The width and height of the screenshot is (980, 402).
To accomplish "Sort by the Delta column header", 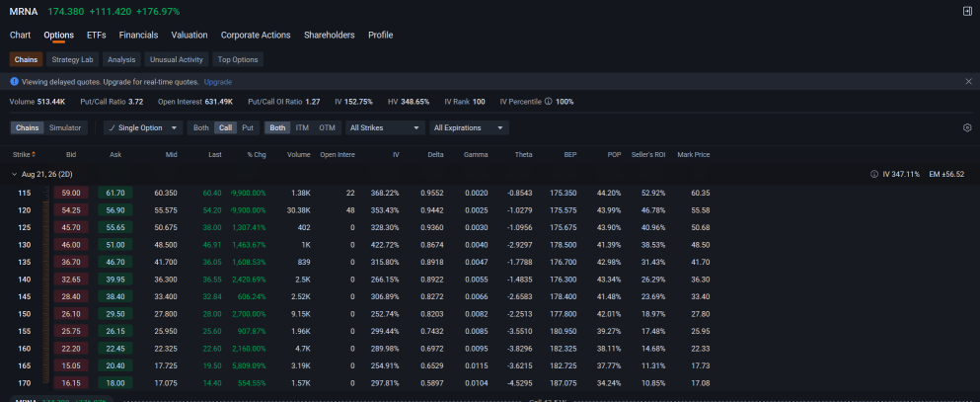I will (435, 154).
